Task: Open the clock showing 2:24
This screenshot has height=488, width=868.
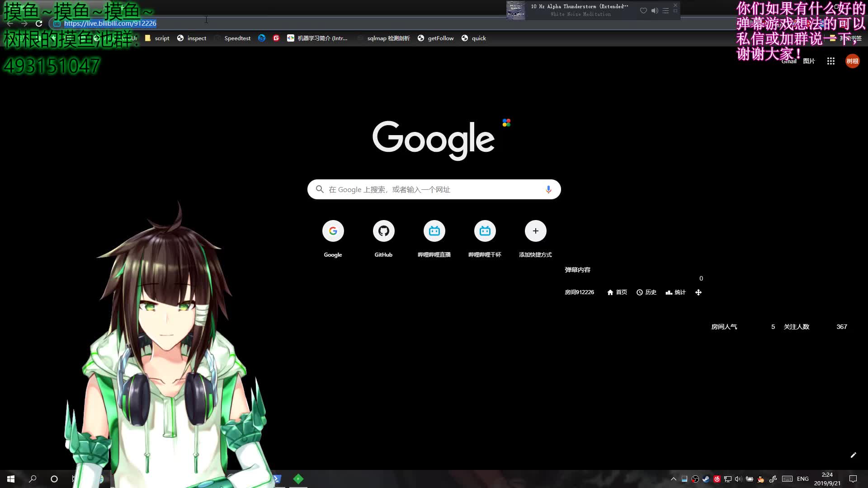Action: click(827, 479)
